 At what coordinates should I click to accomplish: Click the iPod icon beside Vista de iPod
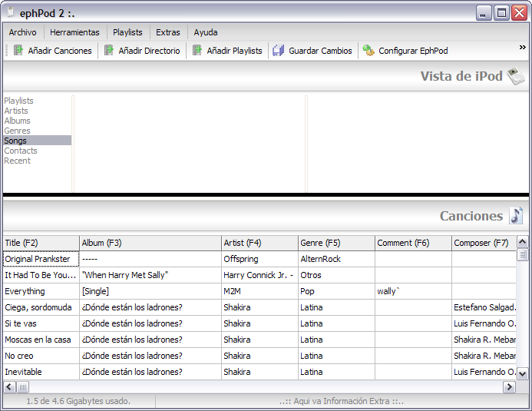[x=516, y=76]
